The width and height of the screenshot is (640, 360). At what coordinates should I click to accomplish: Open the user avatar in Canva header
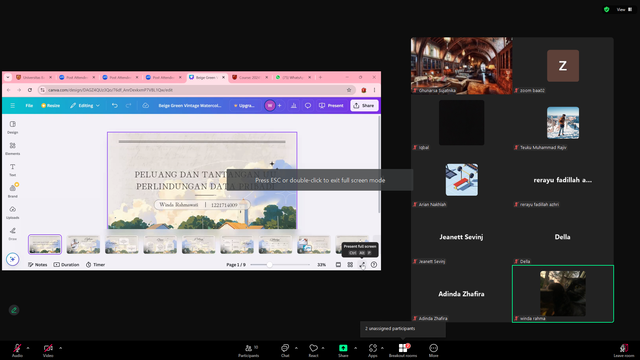pyautogui.click(x=269, y=106)
